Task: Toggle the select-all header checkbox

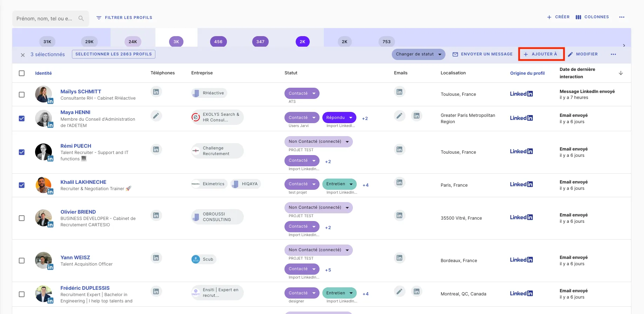Action: [x=22, y=73]
